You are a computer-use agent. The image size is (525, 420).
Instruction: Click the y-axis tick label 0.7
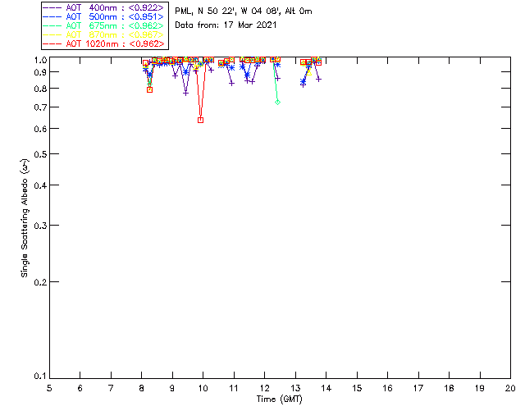[x=40, y=107]
